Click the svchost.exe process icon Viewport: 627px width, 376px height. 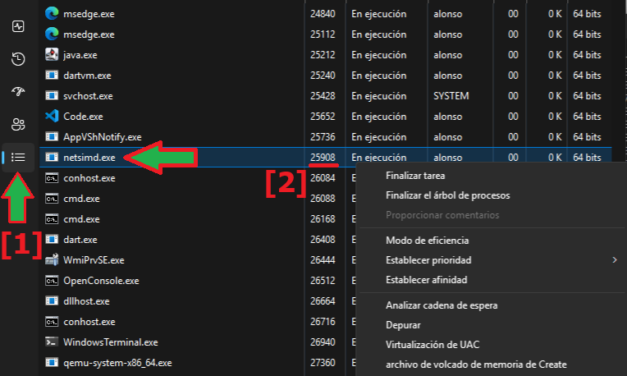52,96
